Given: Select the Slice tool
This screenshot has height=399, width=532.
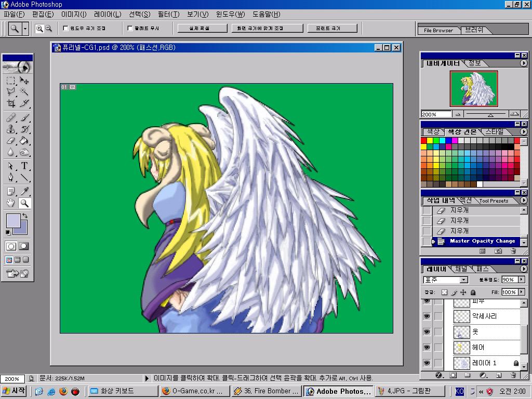Looking at the screenshot, I should coord(24,103).
